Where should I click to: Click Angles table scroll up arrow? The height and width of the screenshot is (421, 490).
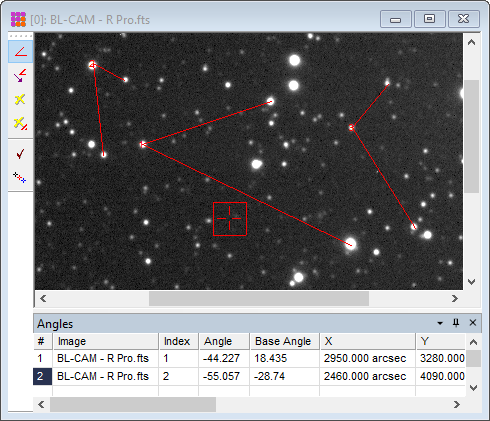click(x=473, y=342)
